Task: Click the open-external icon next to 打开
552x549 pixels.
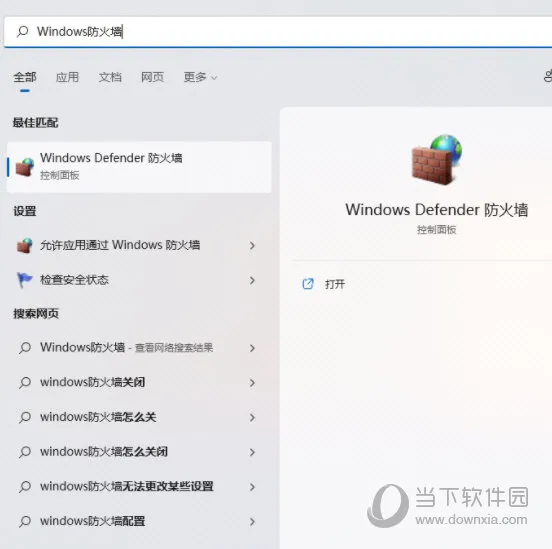Action: [308, 284]
